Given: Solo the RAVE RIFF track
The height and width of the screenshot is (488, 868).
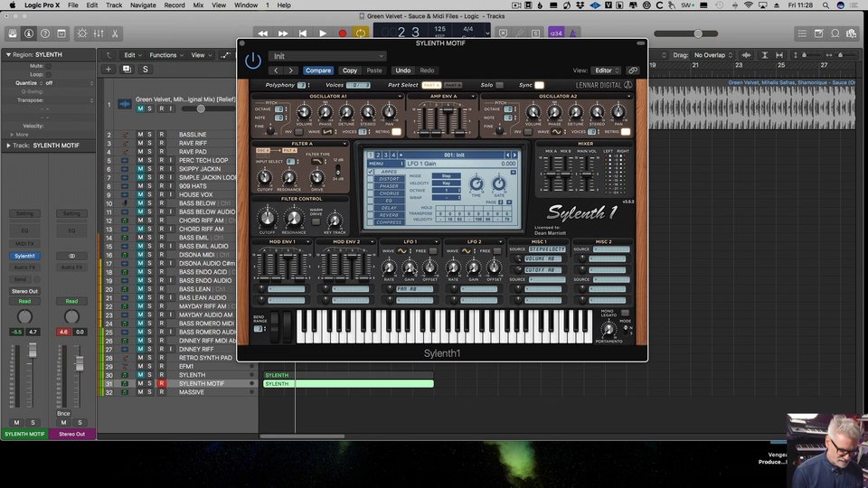Looking at the screenshot, I should pyautogui.click(x=149, y=144).
